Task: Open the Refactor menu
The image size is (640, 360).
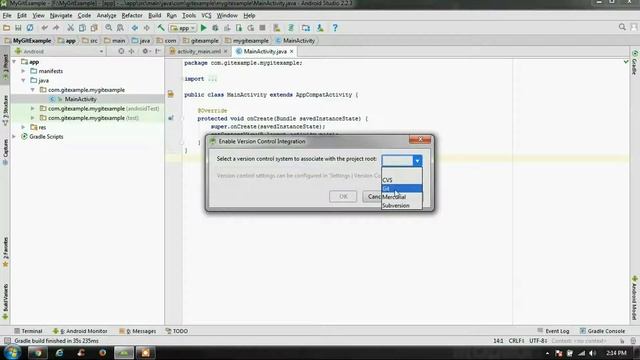Action: 132,16
